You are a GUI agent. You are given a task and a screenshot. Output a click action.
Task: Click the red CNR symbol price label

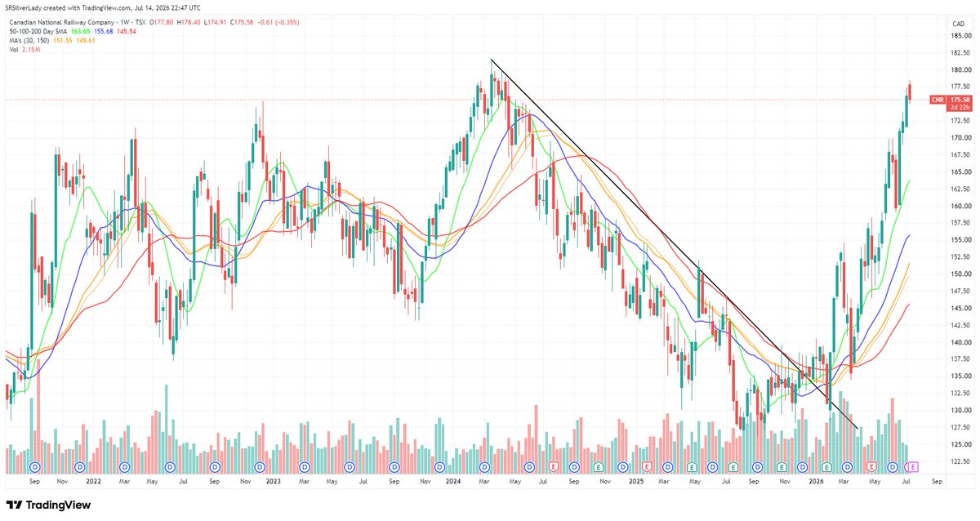pos(937,100)
